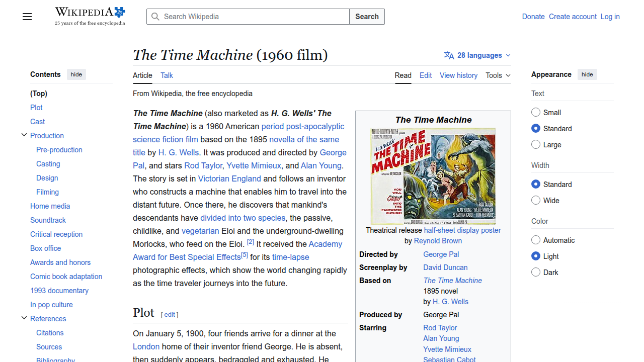This screenshot has width=644, height=362.
Task: Open the Yvette Mimieux link in intro
Action: pyautogui.click(x=254, y=165)
